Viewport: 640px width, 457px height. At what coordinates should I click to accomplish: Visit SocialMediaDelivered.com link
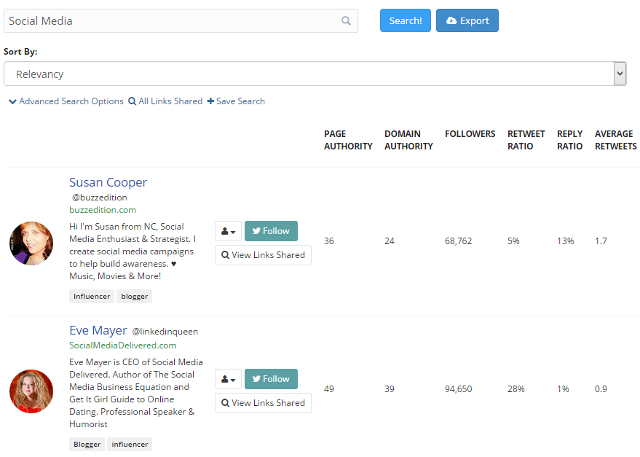tap(123, 345)
